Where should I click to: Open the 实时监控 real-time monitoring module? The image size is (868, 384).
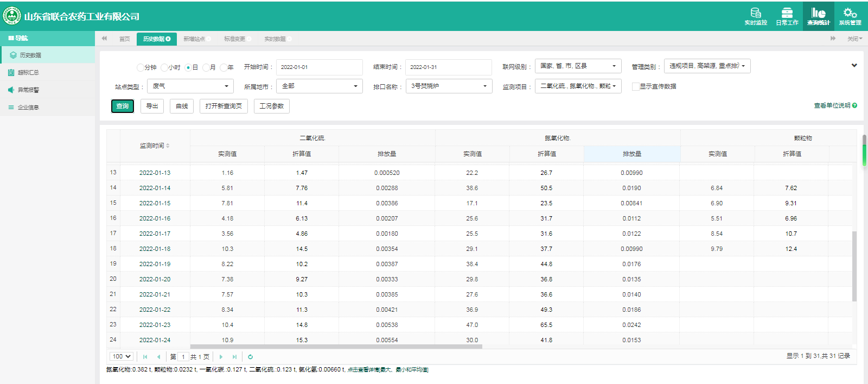click(755, 16)
